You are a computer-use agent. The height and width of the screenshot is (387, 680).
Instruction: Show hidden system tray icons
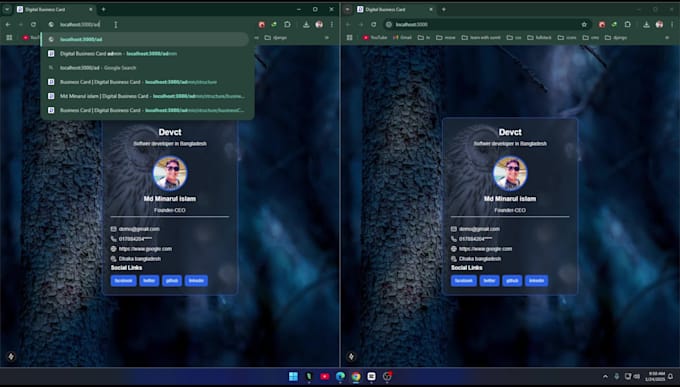click(605, 377)
